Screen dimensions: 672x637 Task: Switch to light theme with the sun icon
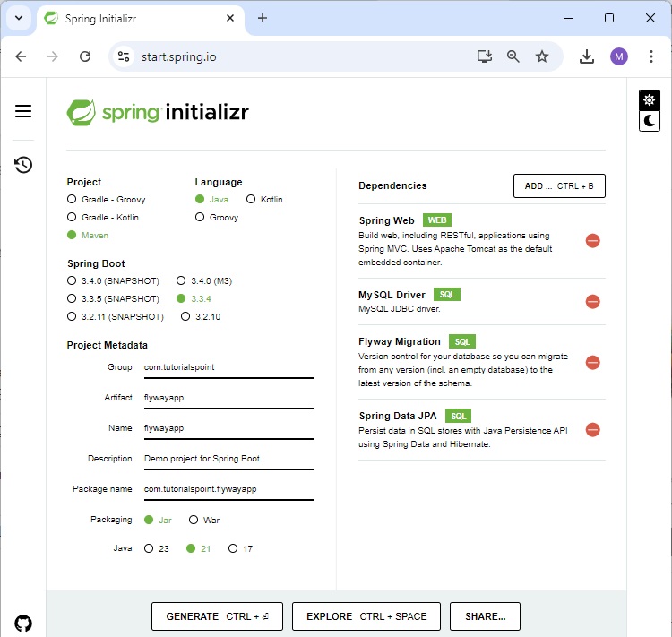pyautogui.click(x=649, y=99)
